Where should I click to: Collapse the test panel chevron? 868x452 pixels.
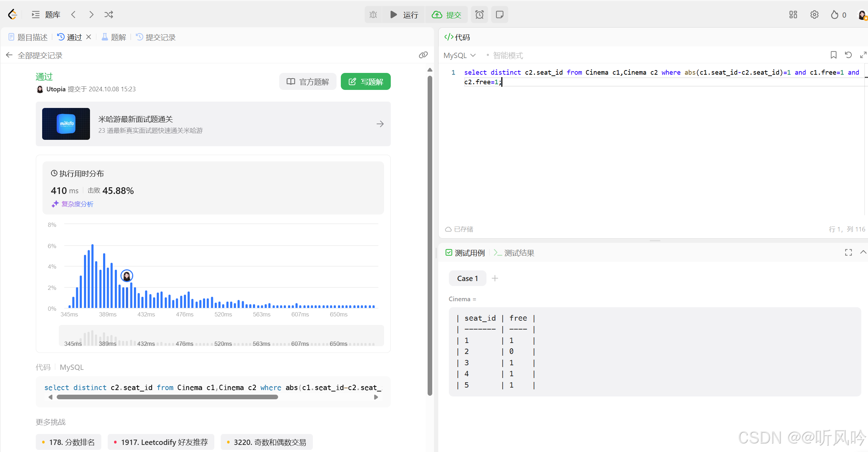(x=863, y=252)
